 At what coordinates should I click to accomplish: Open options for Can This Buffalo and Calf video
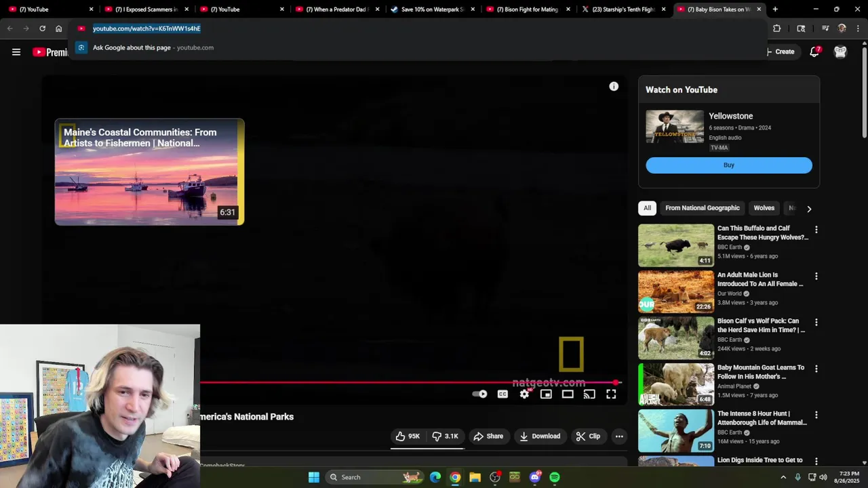coord(816,230)
